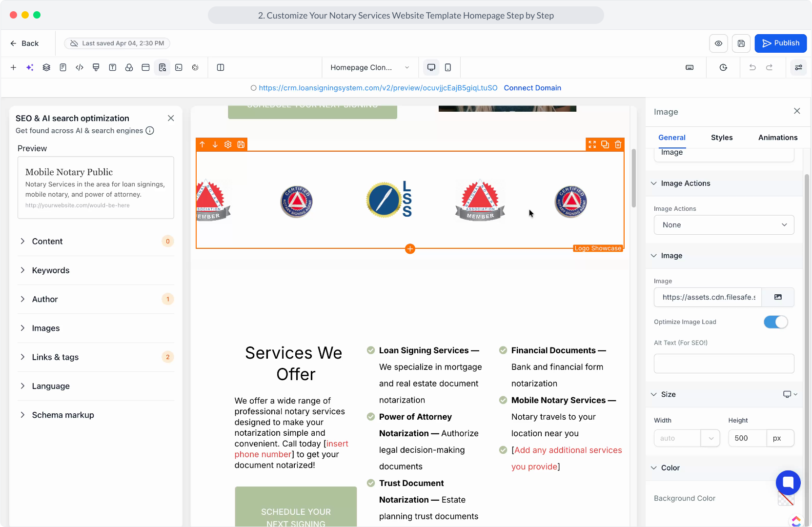Click the Connect Domain link
Image resolution: width=812 pixels, height=527 pixels.
(x=532, y=88)
